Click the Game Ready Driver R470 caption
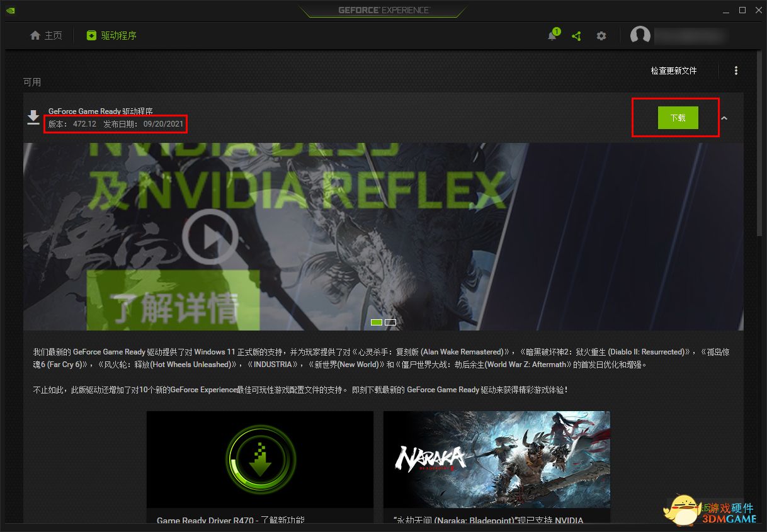The height and width of the screenshot is (532, 767). [230, 521]
